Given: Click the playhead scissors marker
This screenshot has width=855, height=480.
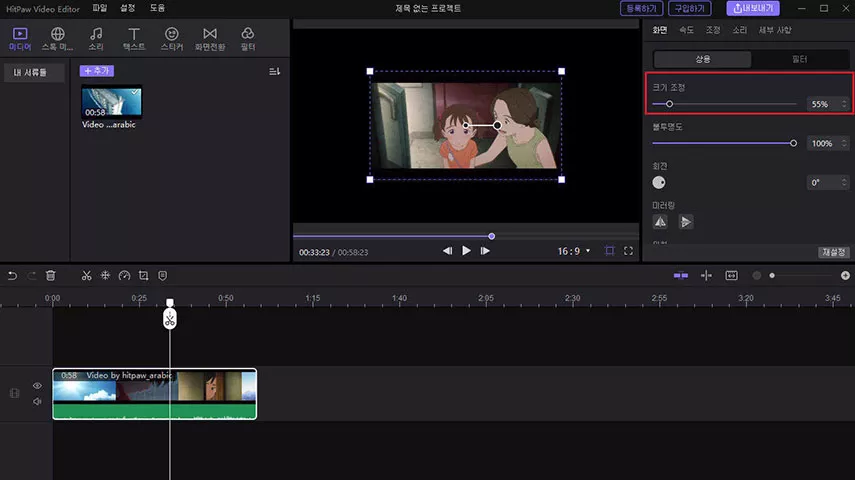Looking at the screenshot, I should 170,319.
